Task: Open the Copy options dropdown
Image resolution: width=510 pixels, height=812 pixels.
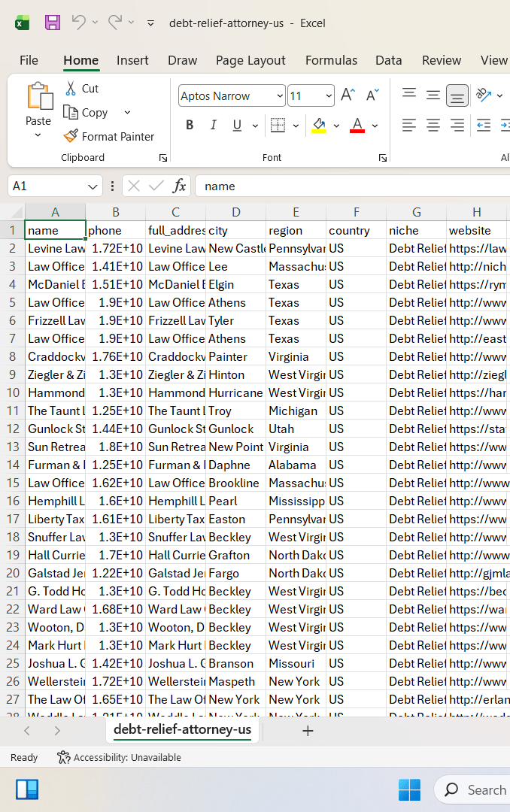Action: [x=128, y=112]
